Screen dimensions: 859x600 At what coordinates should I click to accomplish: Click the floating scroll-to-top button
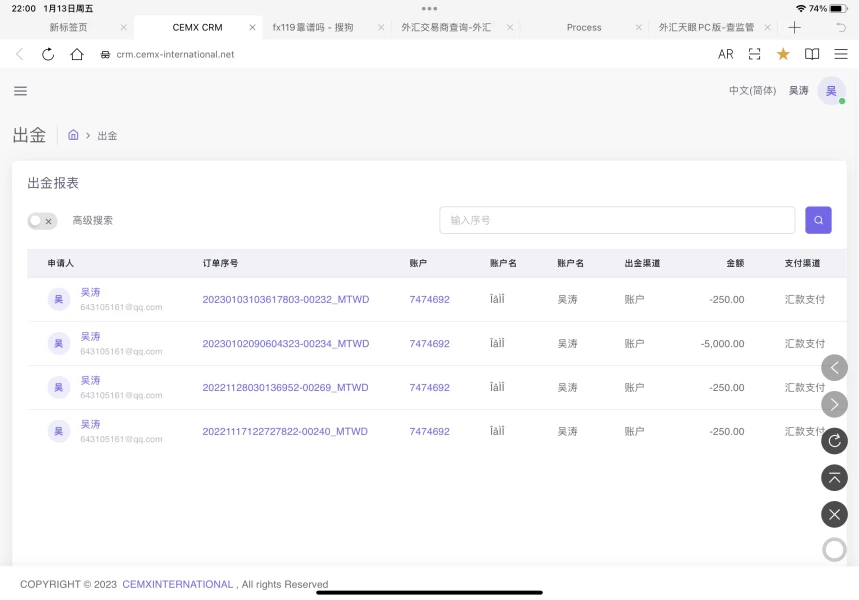click(x=834, y=477)
